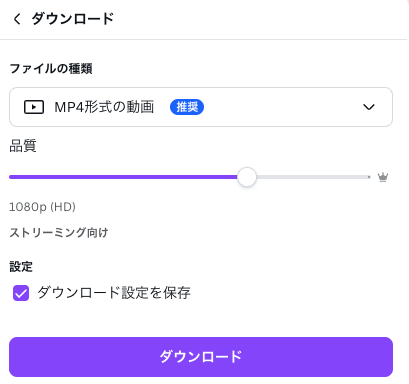The width and height of the screenshot is (409, 384).
Task: Open the MP4形式の動画 file type selector
Action: (201, 107)
